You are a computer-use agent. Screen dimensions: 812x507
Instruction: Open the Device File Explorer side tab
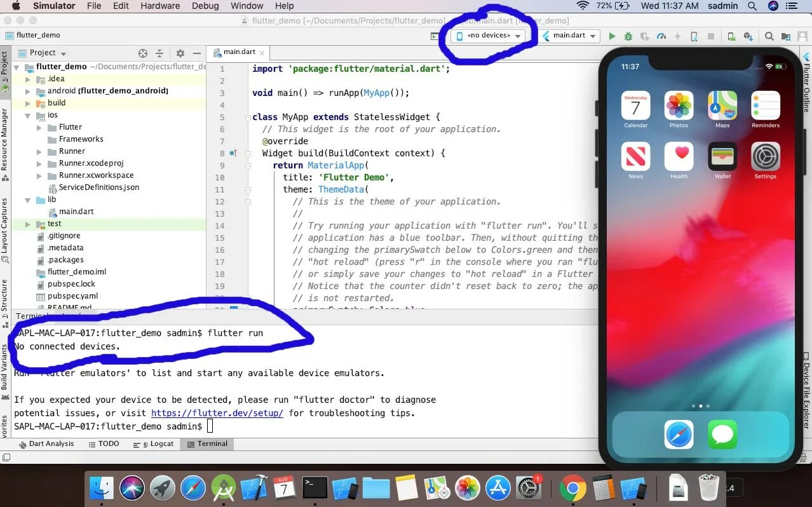click(807, 389)
